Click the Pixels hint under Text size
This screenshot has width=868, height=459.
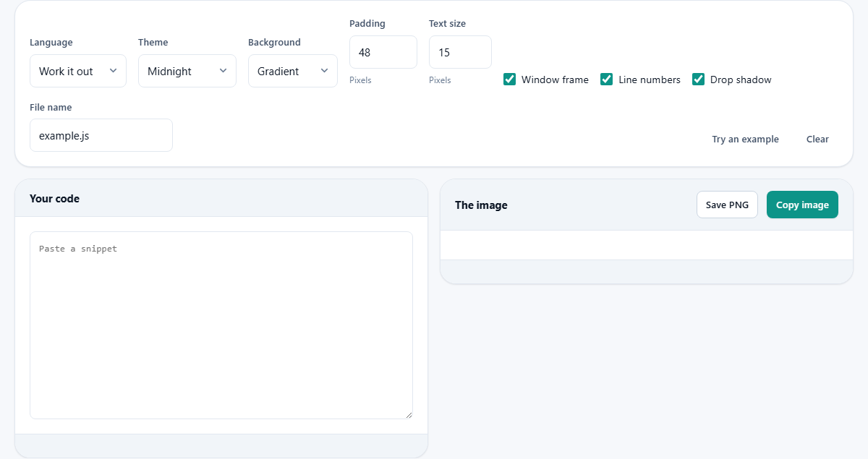tap(440, 80)
